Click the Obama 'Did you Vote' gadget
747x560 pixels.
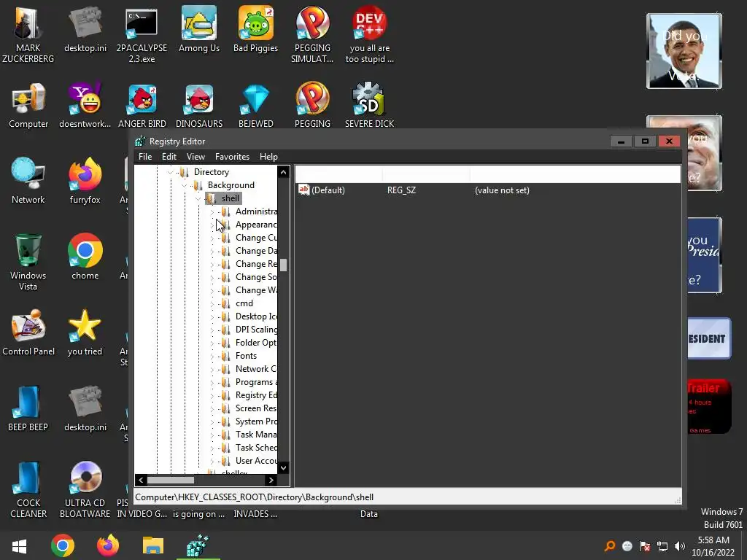coord(684,51)
